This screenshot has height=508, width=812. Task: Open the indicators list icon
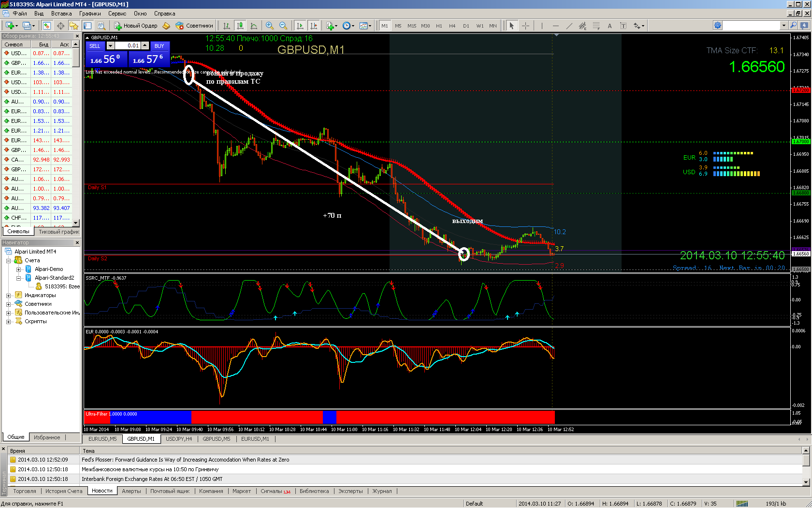332,26
